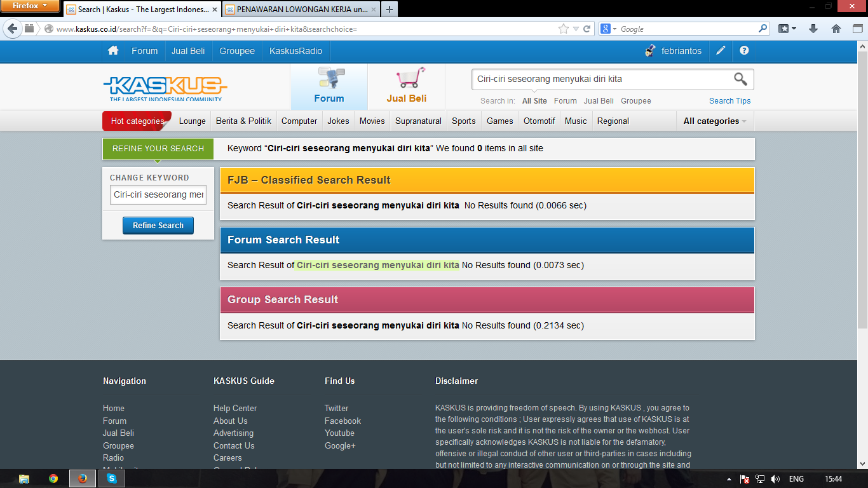868x488 pixels.
Task: Click the febriantos user avatar icon
Action: (x=650, y=51)
